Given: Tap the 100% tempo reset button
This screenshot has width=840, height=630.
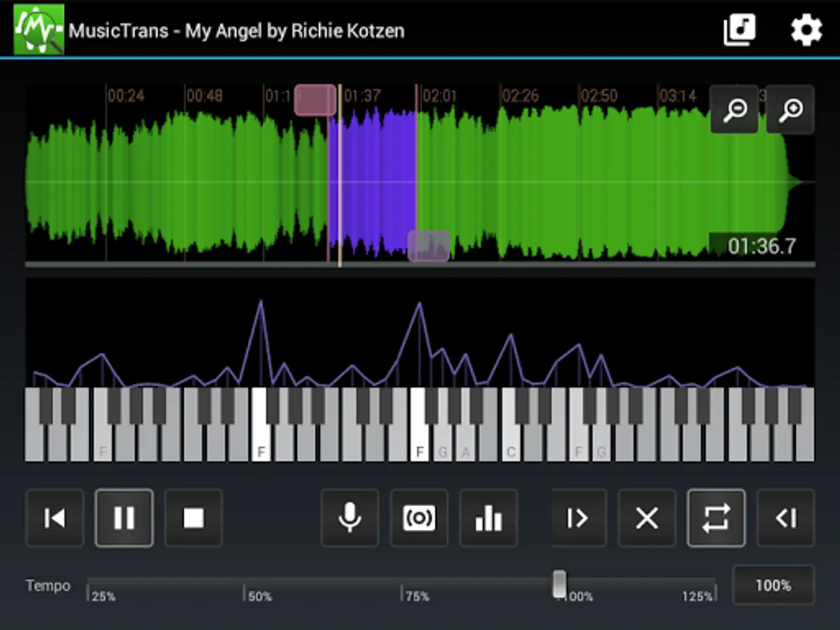Looking at the screenshot, I should 773,584.
